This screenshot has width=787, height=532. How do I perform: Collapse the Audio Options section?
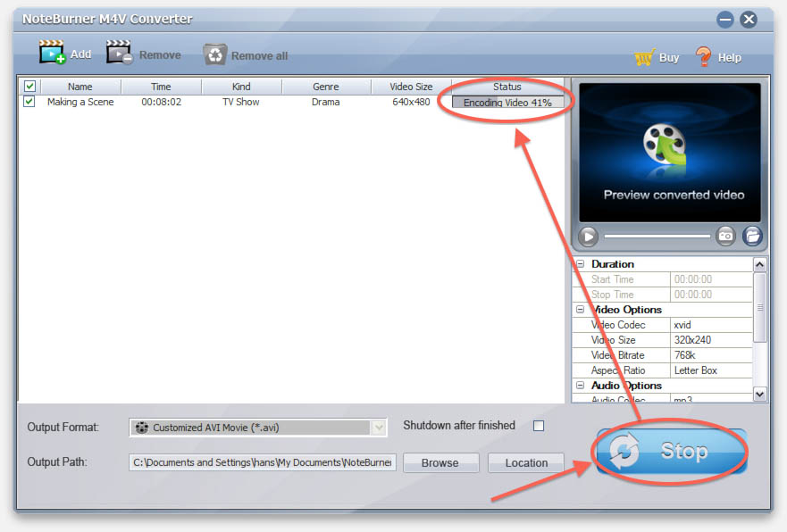[x=581, y=385]
